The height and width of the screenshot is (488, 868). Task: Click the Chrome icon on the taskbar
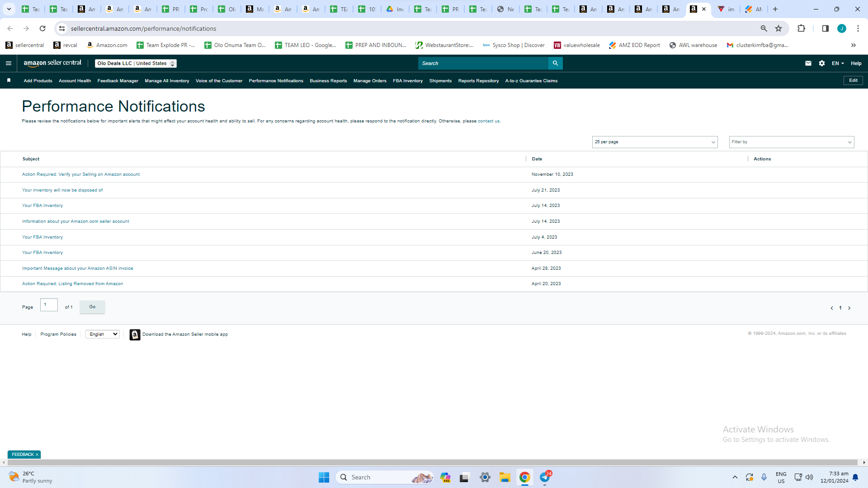click(x=524, y=477)
